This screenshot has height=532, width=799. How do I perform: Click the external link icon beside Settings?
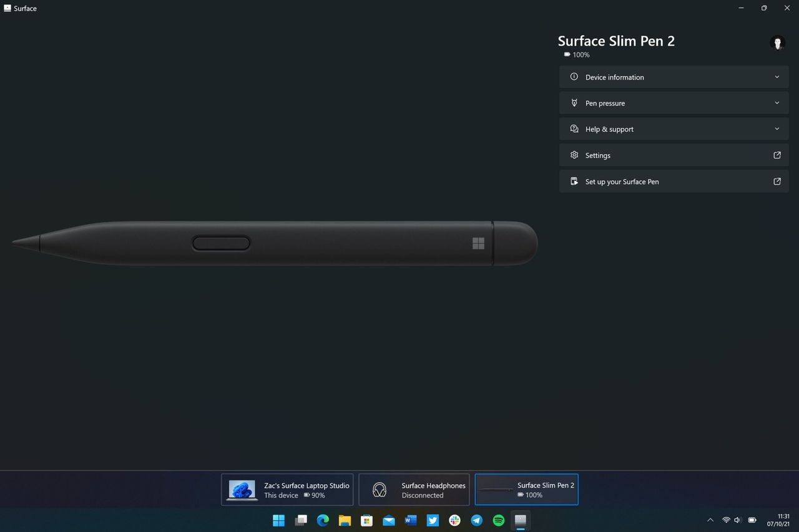point(777,155)
